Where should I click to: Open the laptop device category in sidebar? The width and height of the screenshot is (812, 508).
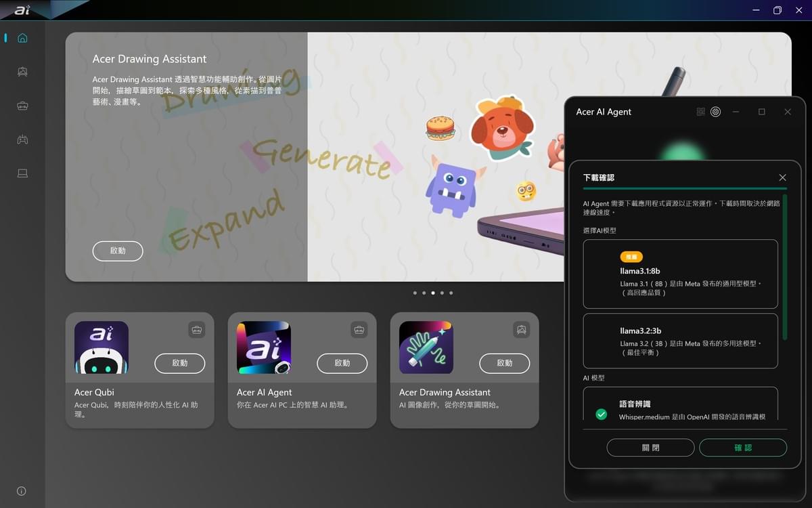coord(22,173)
